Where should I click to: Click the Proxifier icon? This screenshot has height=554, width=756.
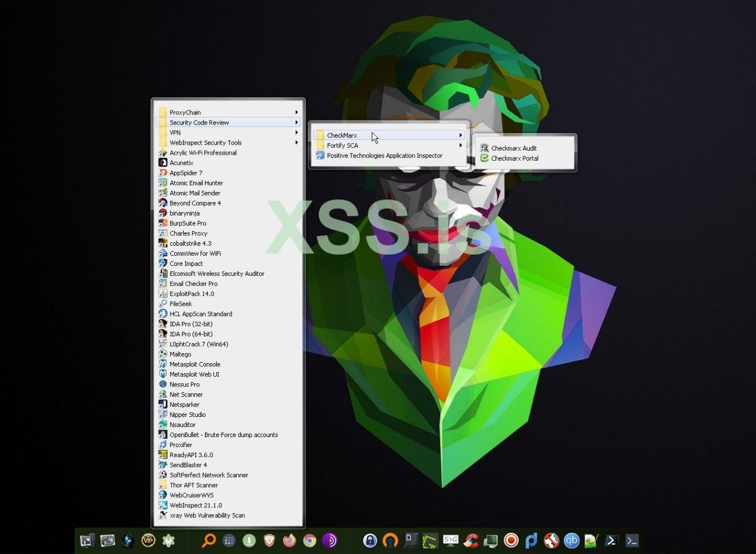(163, 445)
